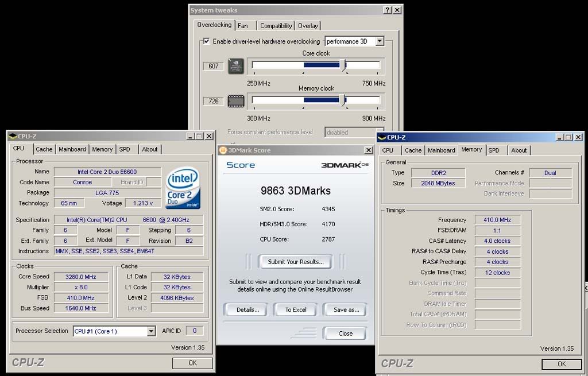Open the Overlay tab in System tweaks

click(x=308, y=25)
